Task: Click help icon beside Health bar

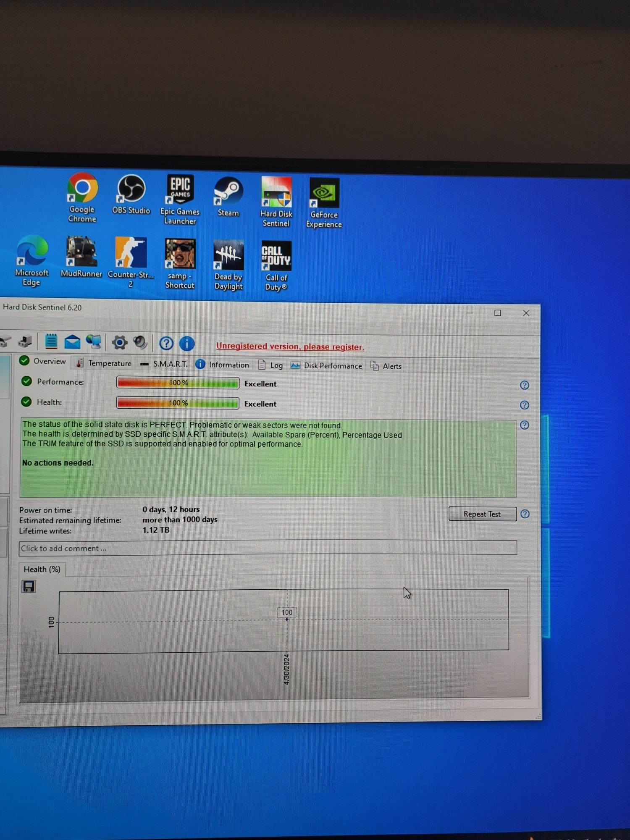Action: tap(525, 405)
